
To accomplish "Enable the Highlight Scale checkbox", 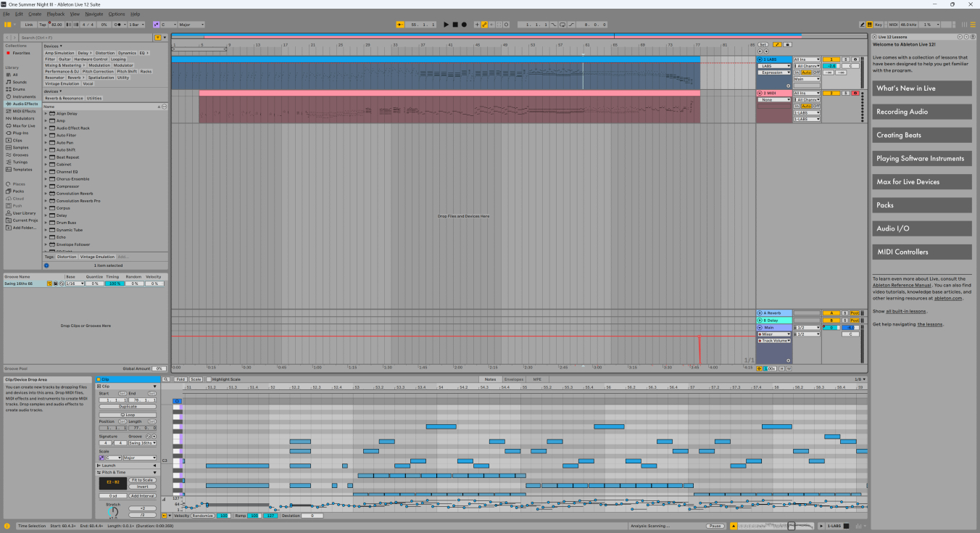I will (x=209, y=379).
